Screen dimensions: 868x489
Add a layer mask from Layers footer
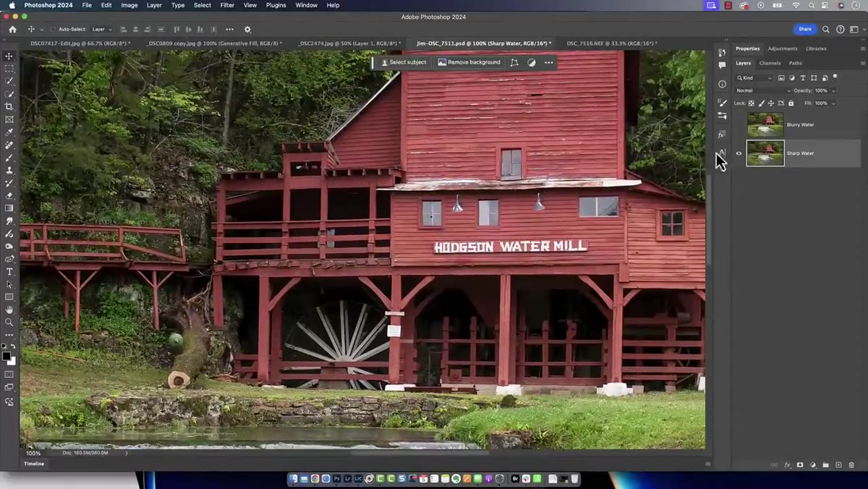(x=800, y=465)
